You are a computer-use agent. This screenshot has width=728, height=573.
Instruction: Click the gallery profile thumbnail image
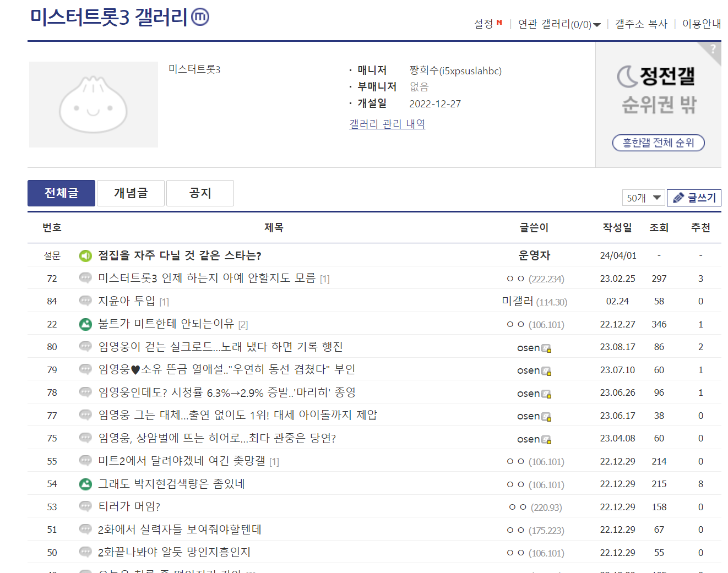click(x=94, y=105)
